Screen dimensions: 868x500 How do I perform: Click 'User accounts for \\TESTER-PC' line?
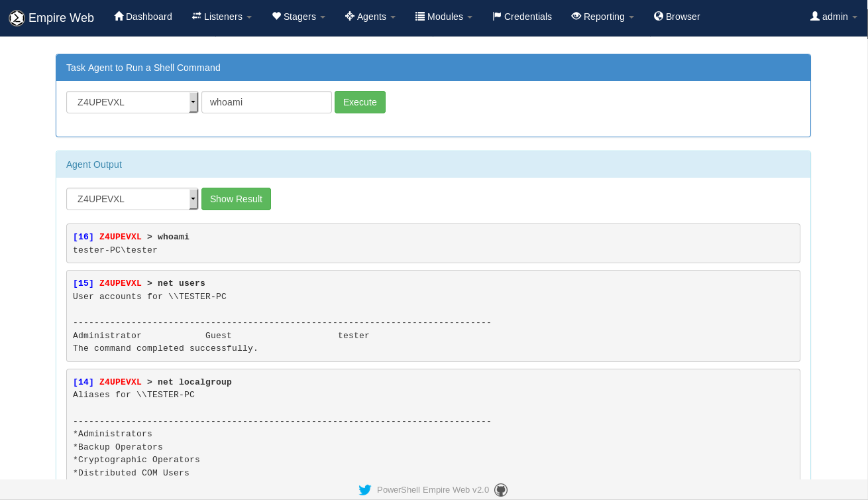coord(150,296)
